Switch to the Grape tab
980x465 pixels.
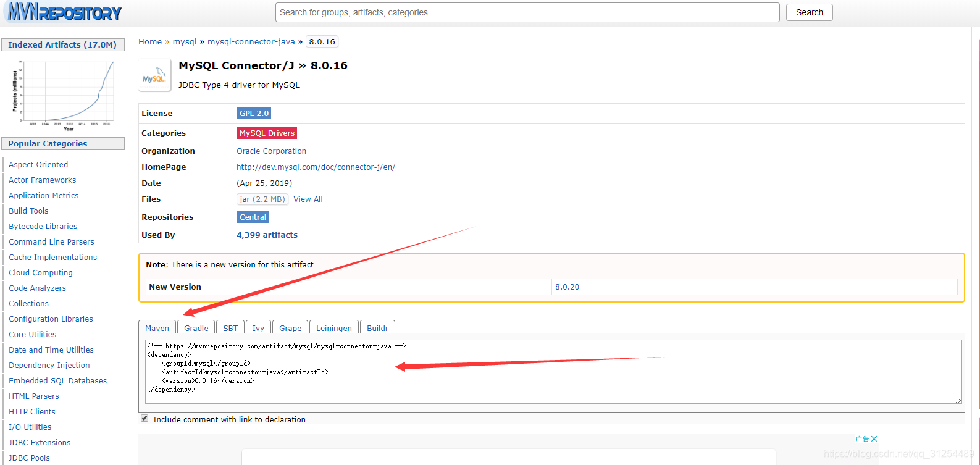tap(290, 328)
